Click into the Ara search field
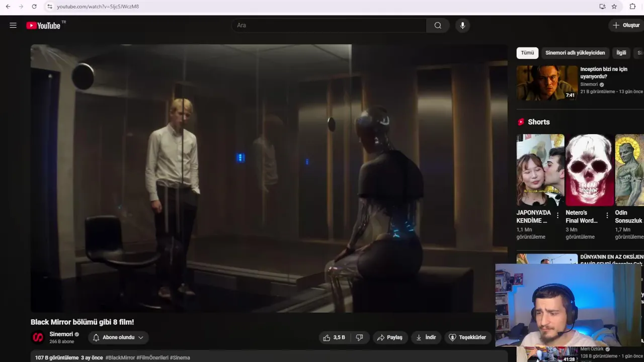The height and width of the screenshot is (362, 644). [330, 25]
